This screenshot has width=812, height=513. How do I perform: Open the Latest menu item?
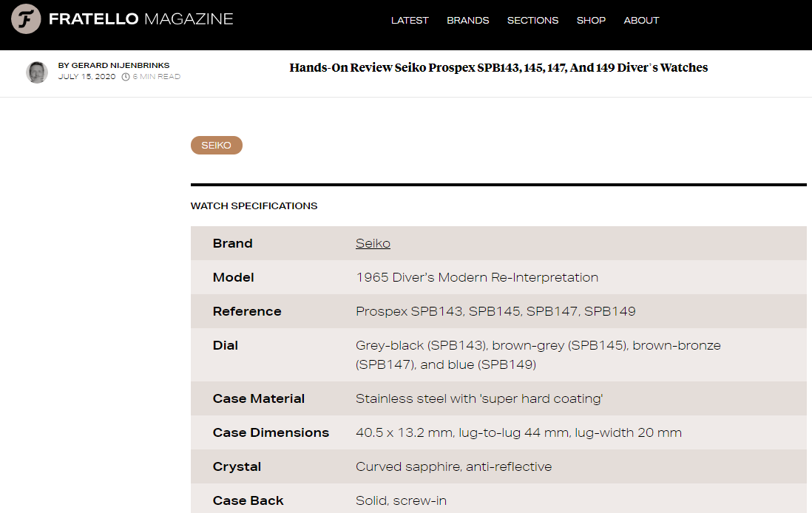(410, 21)
